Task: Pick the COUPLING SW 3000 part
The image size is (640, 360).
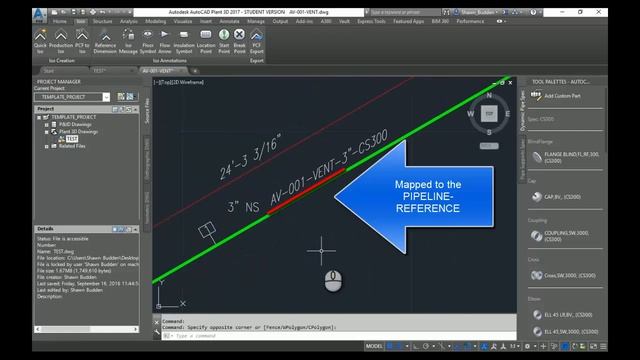Action: click(x=560, y=236)
